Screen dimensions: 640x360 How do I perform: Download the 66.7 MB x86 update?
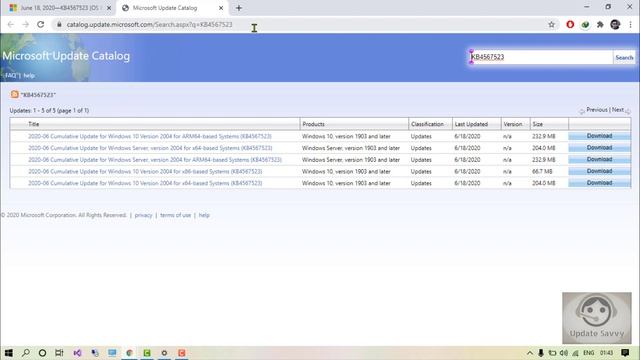[x=599, y=171]
